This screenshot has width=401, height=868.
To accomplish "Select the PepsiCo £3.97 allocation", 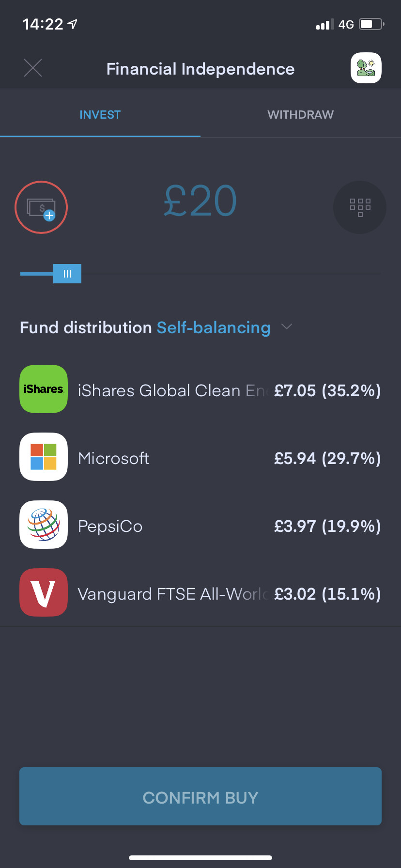I will pos(327,526).
